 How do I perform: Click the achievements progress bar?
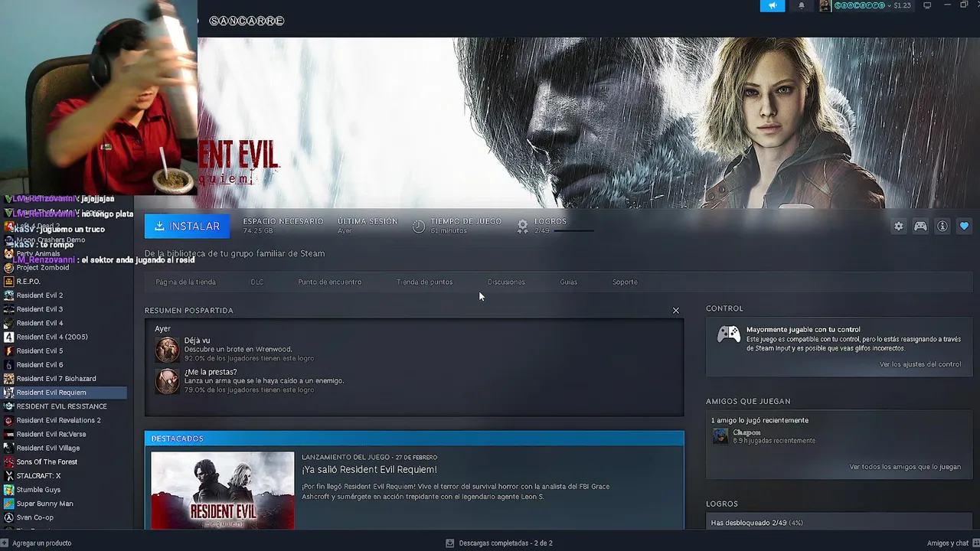(573, 230)
